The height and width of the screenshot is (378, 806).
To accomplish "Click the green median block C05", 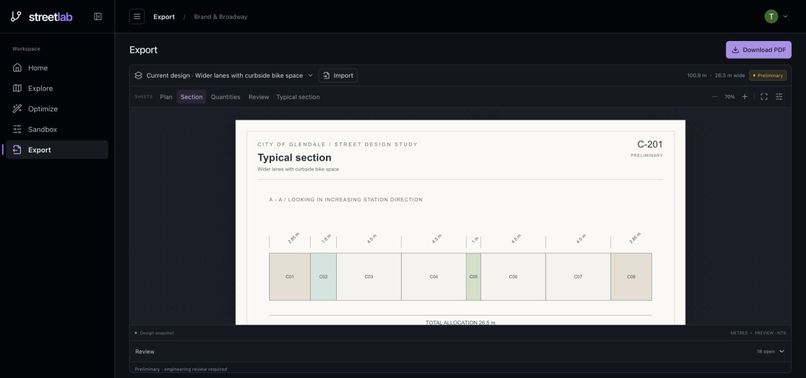I will coord(473,277).
